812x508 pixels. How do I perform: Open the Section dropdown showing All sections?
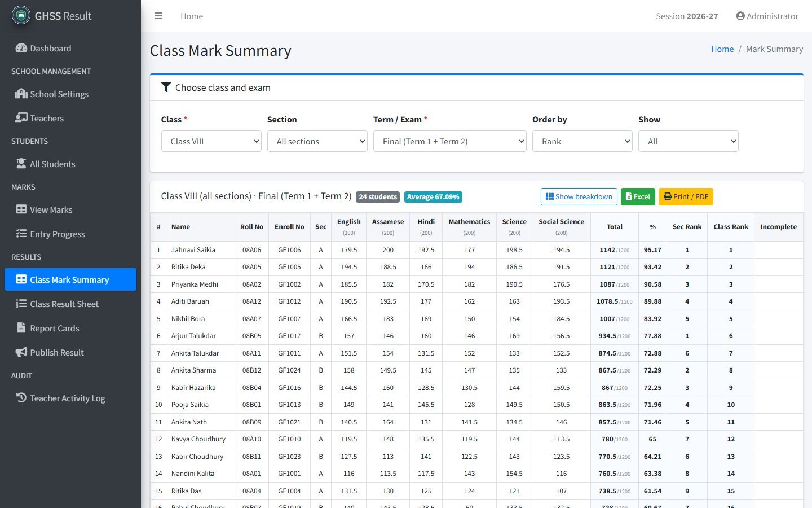(317, 141)
